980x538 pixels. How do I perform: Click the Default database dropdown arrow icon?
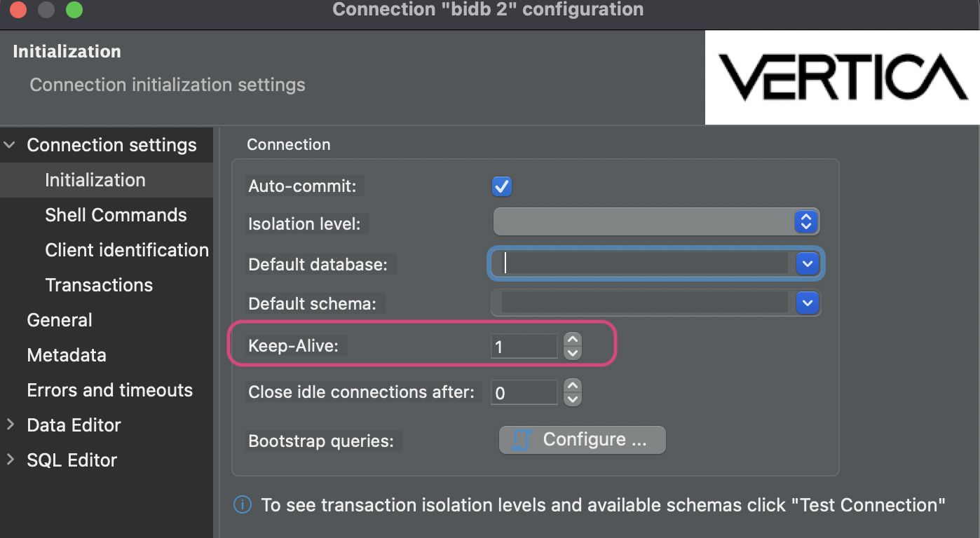point(807,263)
